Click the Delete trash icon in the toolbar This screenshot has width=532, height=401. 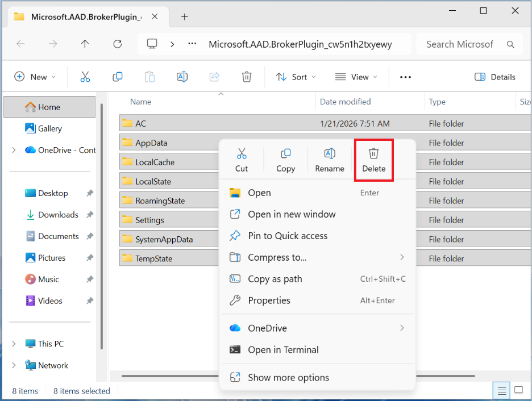click(x=247, y=77)
